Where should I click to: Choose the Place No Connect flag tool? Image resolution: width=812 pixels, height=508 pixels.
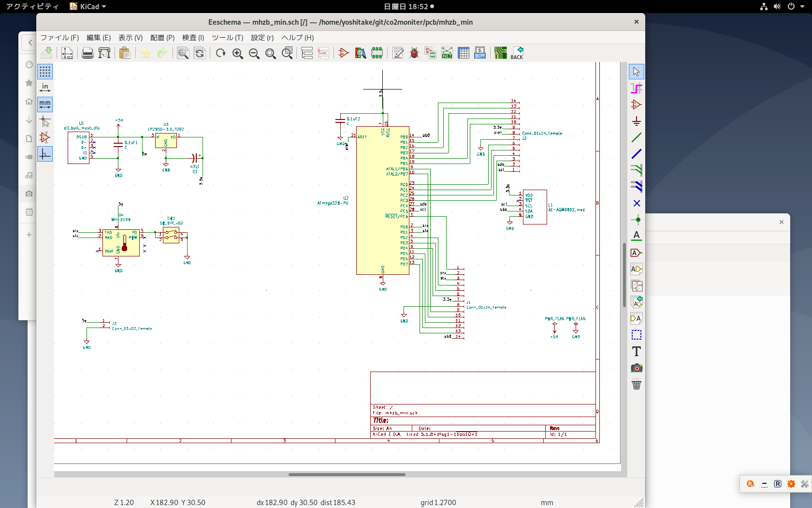coord(637,203)
